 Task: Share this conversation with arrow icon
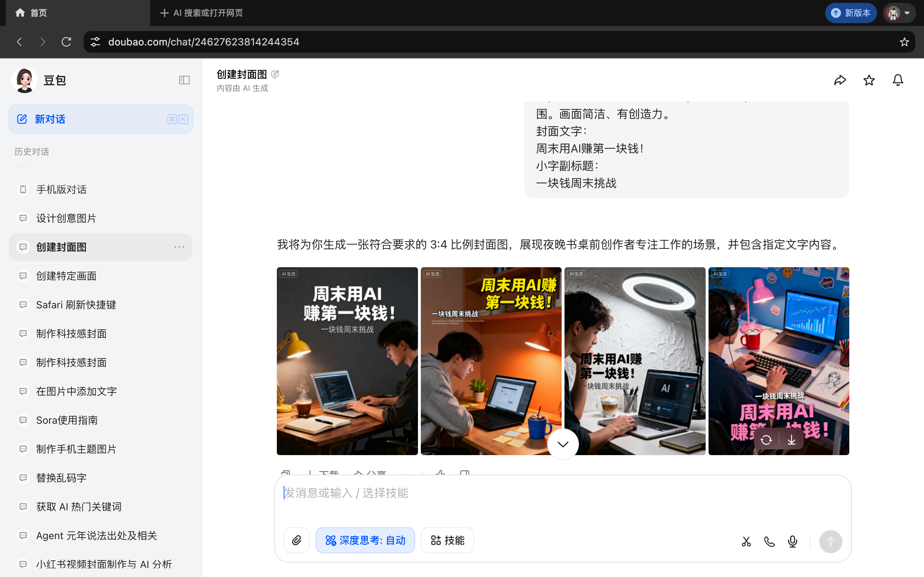tap(840, 80)
